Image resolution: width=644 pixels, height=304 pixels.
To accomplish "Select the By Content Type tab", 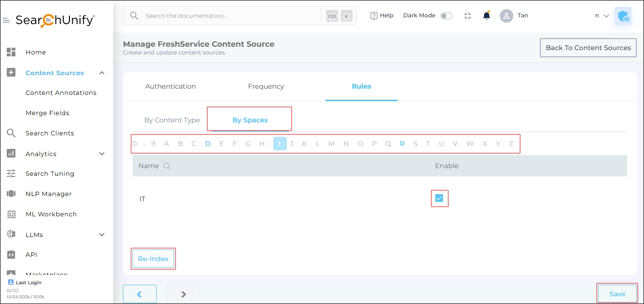I will click(x=172, y=120).
